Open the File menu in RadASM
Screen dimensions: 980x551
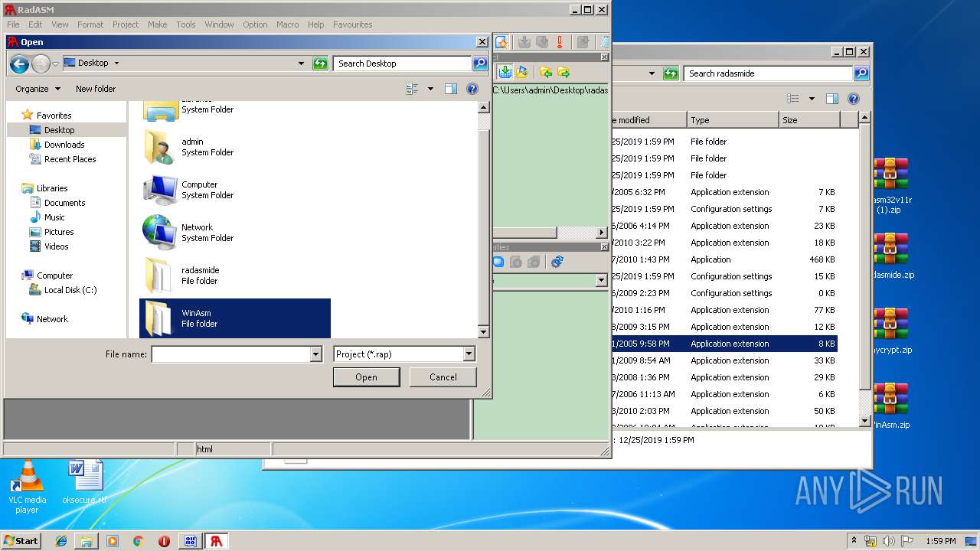pos(13,24)
